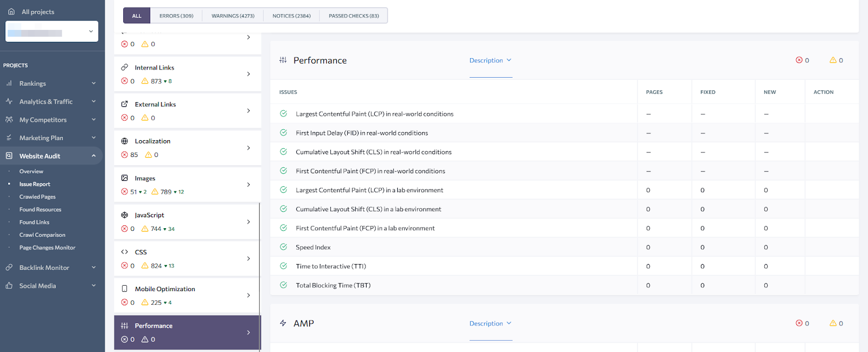Click the JavaScript category icon
868x352 pixels.
coord(125,215)
